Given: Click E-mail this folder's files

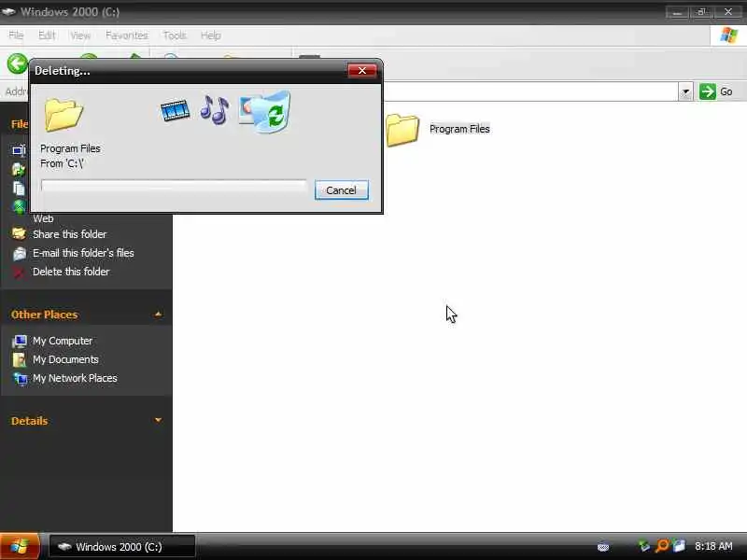Looking at the screenshot, I should click(83, 253).
